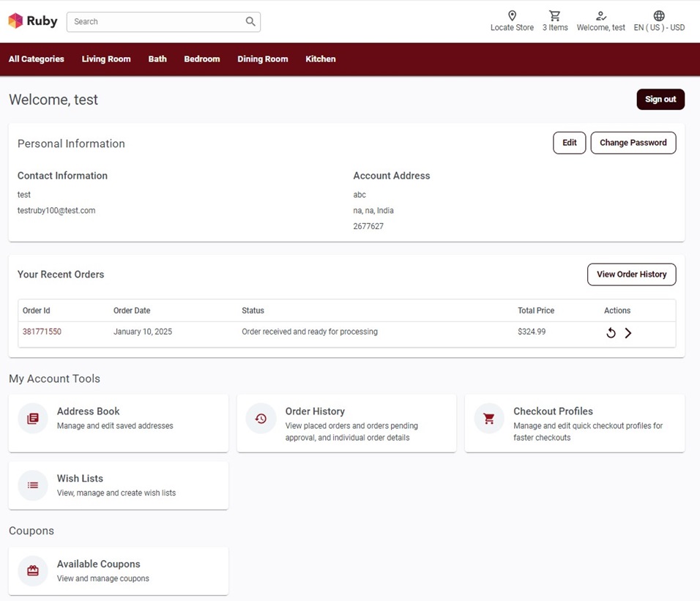
Task: Open the Locate Store pin icon
Action: (512, 15)
